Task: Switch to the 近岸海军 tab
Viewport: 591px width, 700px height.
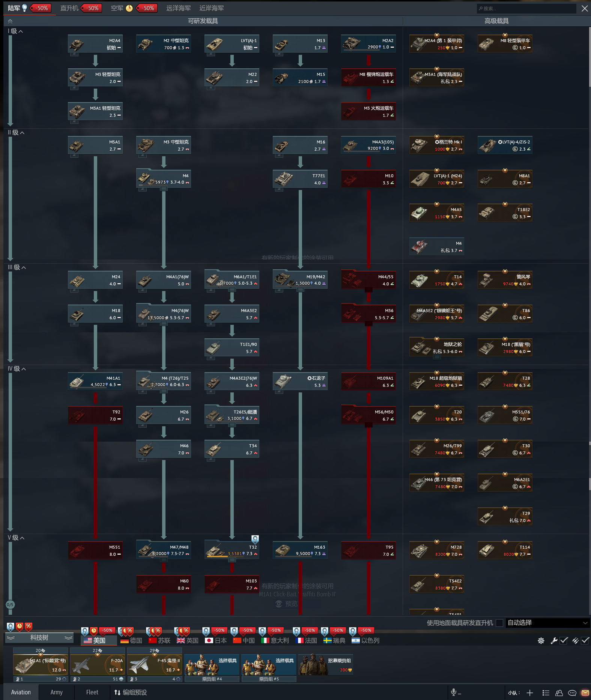Action: (212, 8)
